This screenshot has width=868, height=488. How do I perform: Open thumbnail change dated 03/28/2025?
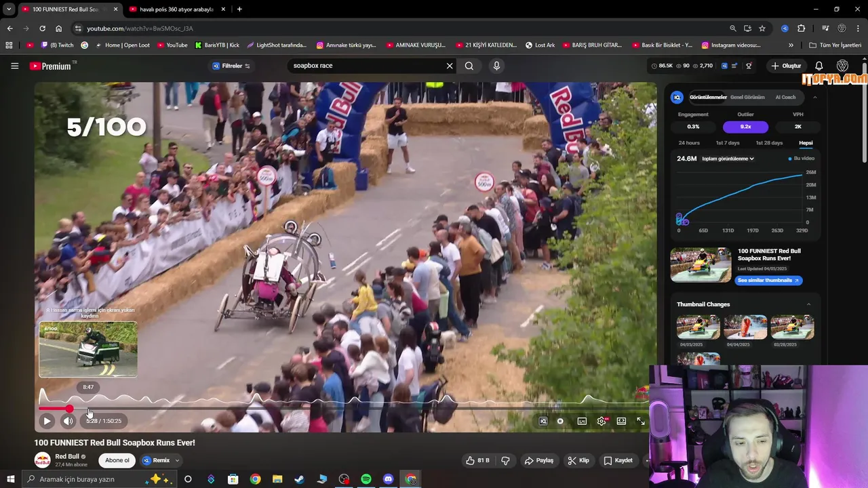[x=793, y=327]
